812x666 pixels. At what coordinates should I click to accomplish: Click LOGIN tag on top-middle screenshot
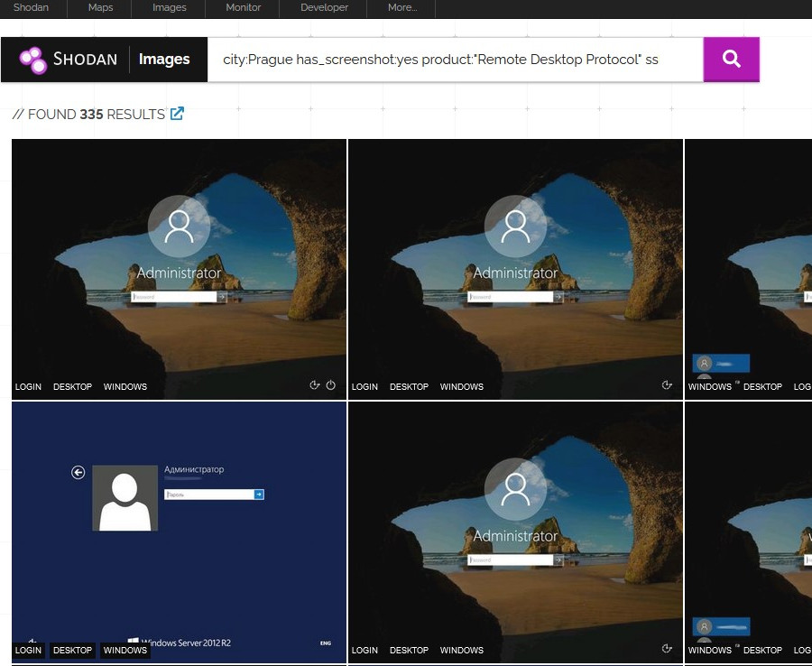click(x=364, y=387)
